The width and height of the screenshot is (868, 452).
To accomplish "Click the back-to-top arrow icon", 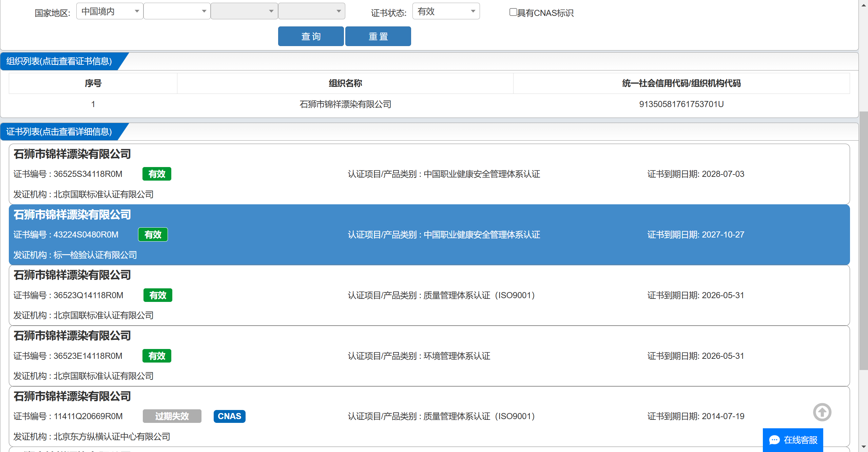I will click(x=822, y=412).
